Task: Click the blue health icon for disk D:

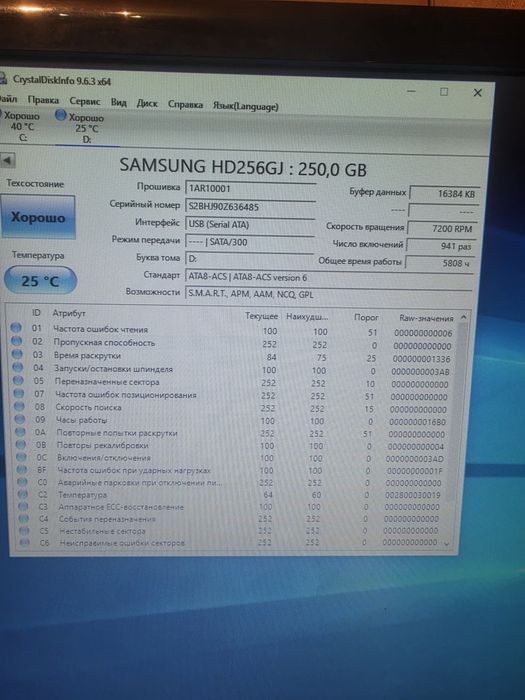Action: click(60, 116)
